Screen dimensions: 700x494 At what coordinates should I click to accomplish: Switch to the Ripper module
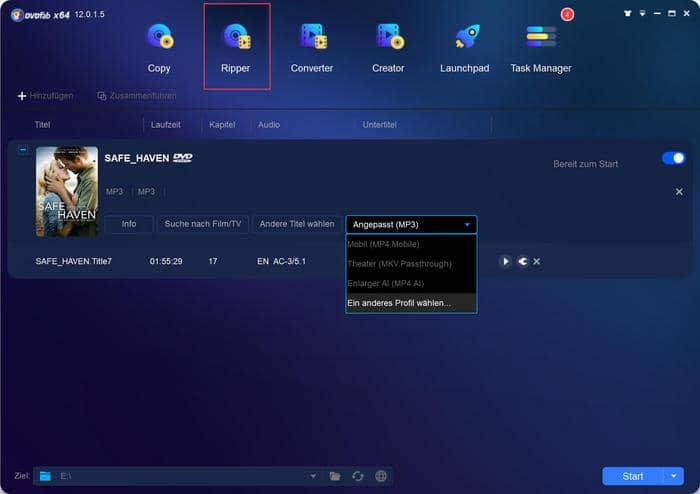[236, 47]
